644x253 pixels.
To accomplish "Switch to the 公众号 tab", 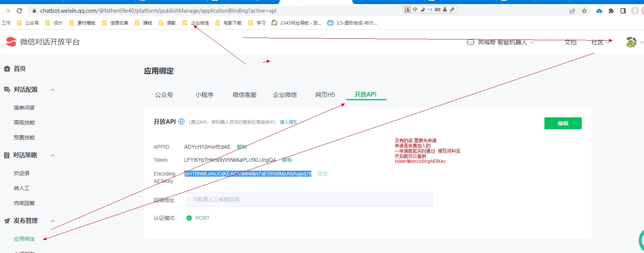I will click(x=164, y=95).
